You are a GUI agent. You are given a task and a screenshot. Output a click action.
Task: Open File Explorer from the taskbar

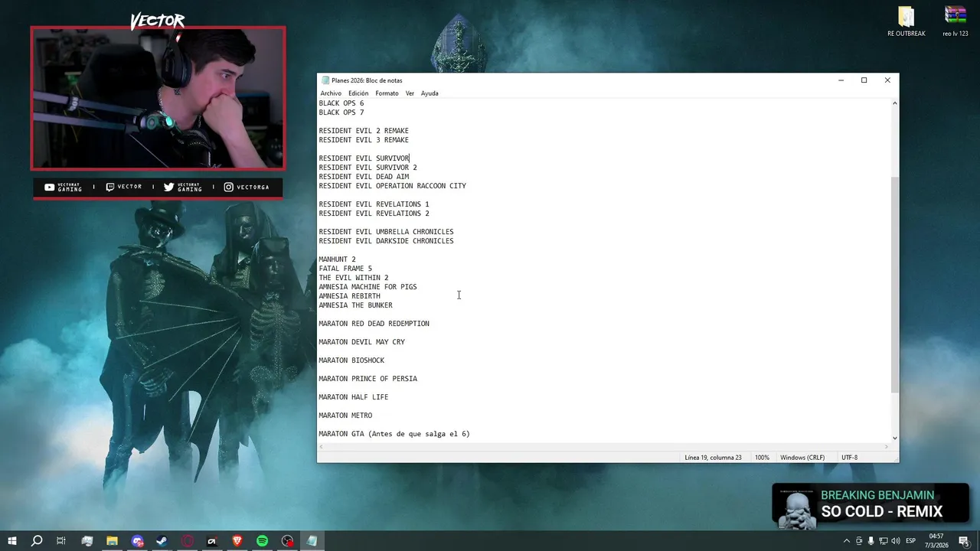tap(112, 541)
